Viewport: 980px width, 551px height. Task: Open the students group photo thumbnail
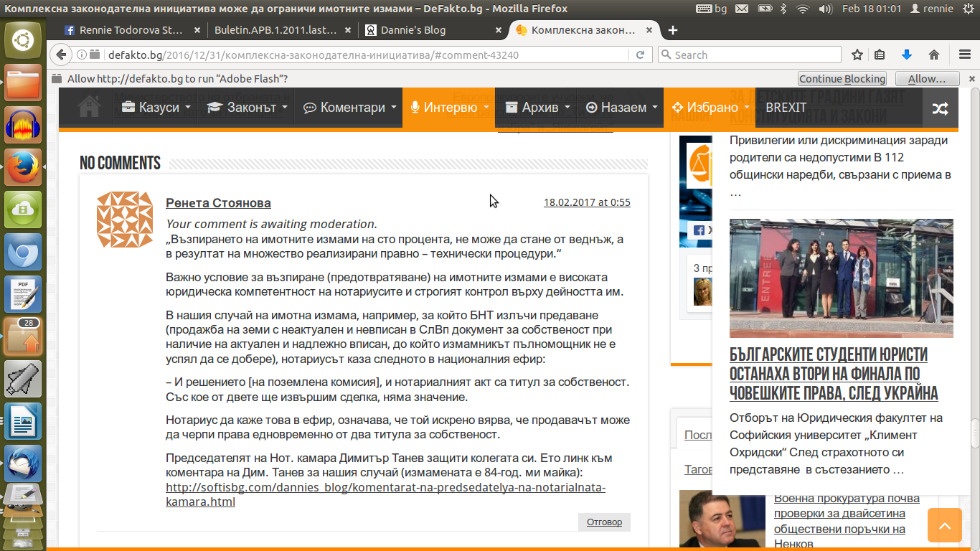[x=842, y=278]
